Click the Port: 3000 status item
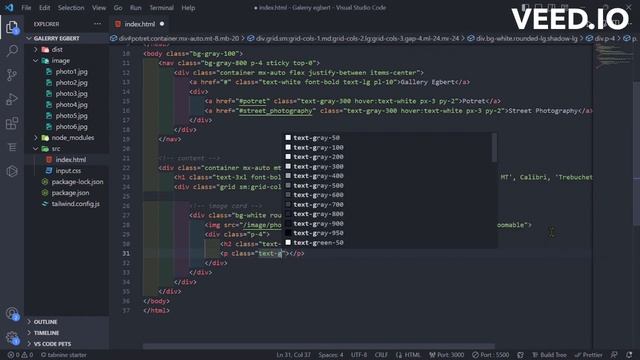The image size is (640, 360). (446, 355)
